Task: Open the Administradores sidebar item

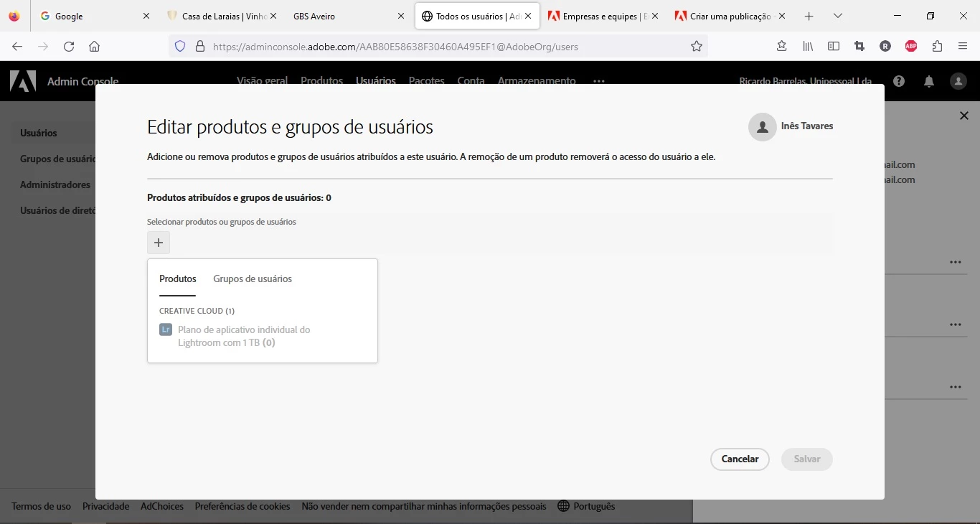Action: pos(55,184)
